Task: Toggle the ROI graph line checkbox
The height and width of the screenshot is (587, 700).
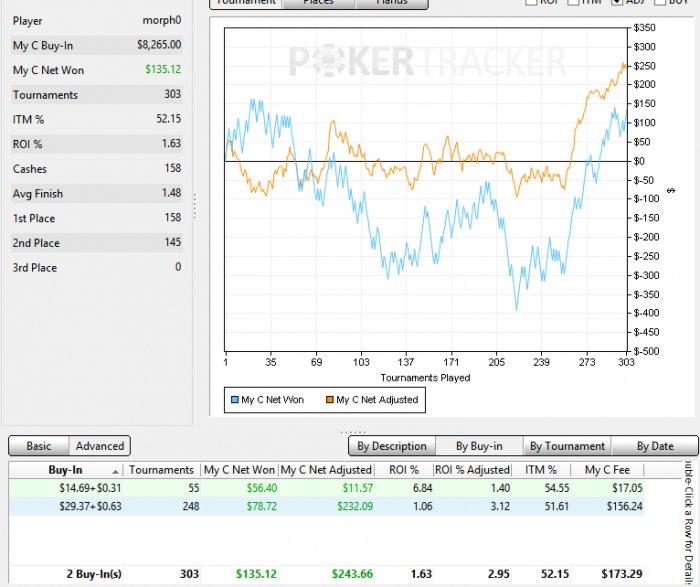Action: (x=531, y=2)
